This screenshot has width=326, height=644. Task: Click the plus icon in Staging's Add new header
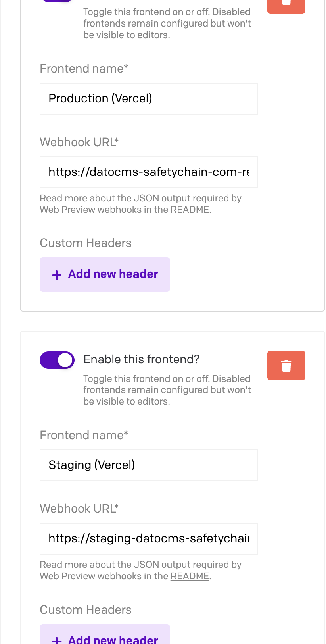pos(57,640)
